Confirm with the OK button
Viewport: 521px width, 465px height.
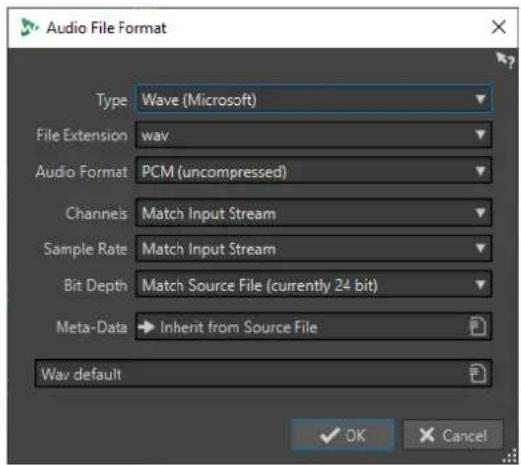point(342,435)
